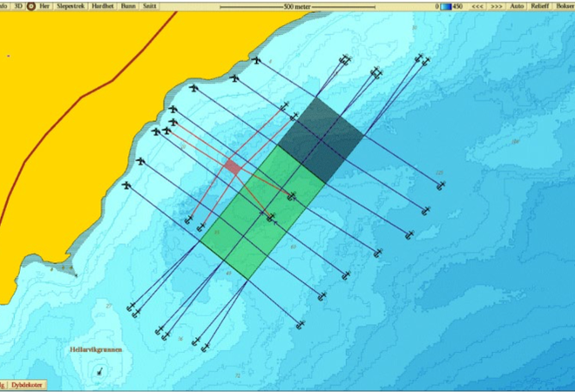Select the rightmost anchor icon on map
This screenshot has width=575, height=392.
441,186
